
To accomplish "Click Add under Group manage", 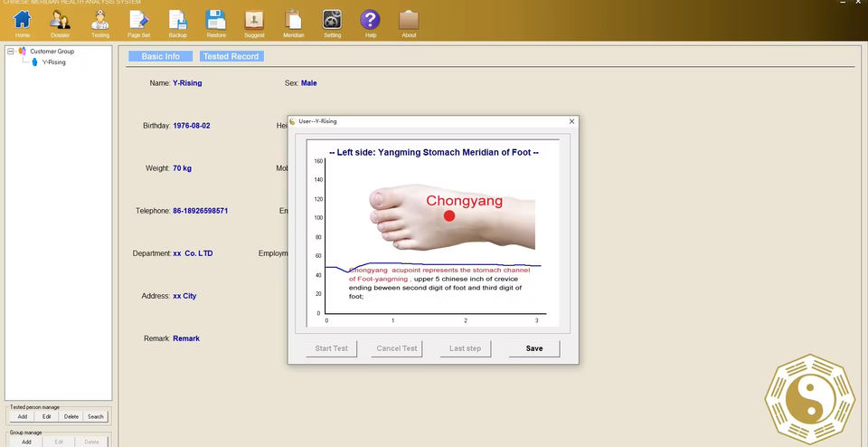I will [26, 442].
